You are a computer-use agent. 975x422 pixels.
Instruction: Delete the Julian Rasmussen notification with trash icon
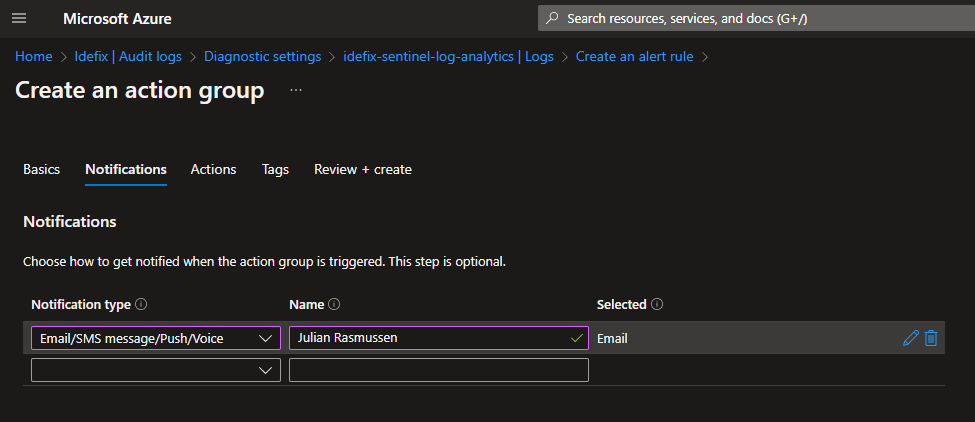pos(931,338)
